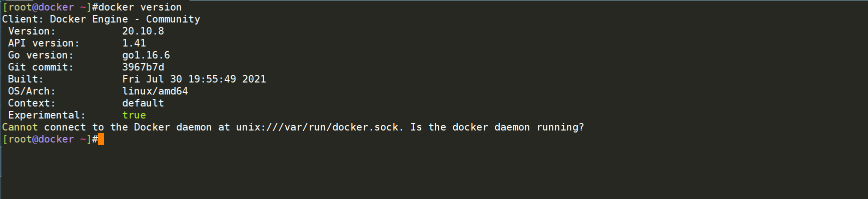Click the 'Built:' label
The height and width of the screenshot is (199, 868).
tap(26, 79)
